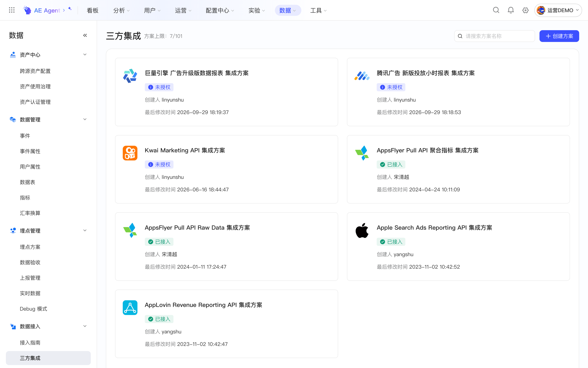Click the Apple Search Ads logo icon
588x368 pixels.
click(362, 230)
